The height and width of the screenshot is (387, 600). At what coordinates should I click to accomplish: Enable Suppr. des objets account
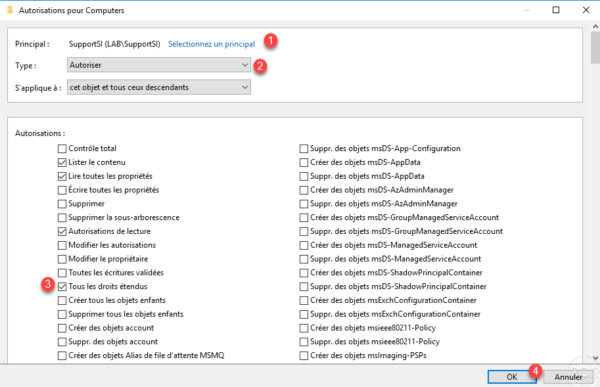[x=62, y=342]
